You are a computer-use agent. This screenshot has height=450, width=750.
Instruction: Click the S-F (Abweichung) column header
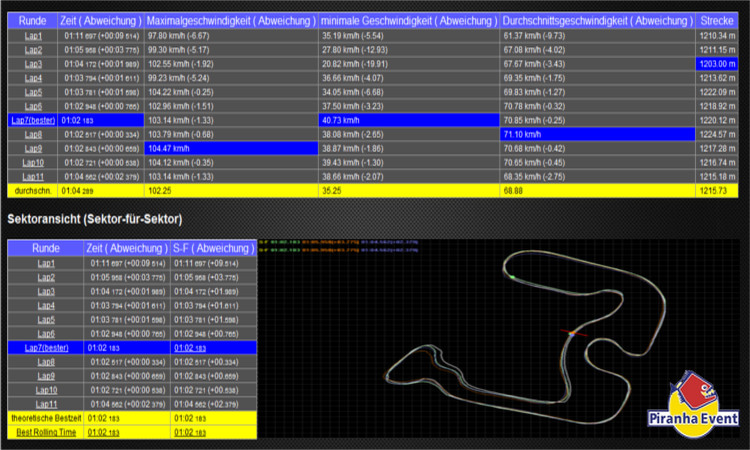click(x=213, y=248)
